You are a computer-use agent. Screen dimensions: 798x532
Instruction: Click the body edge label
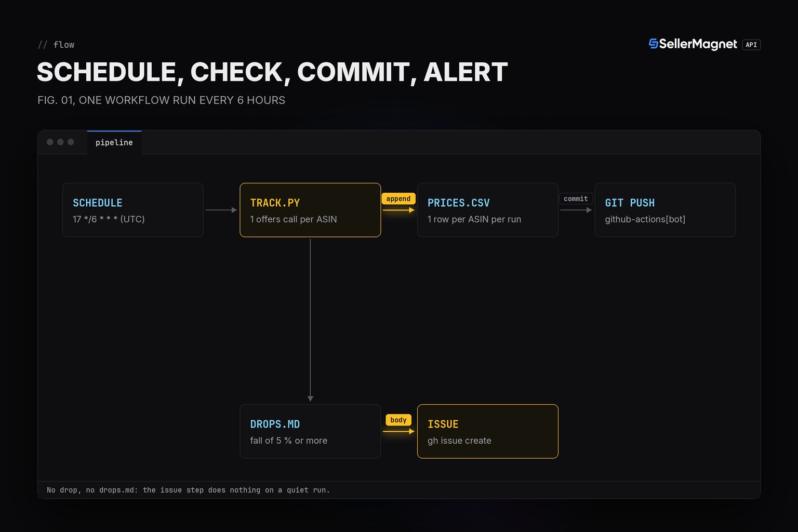398,420
